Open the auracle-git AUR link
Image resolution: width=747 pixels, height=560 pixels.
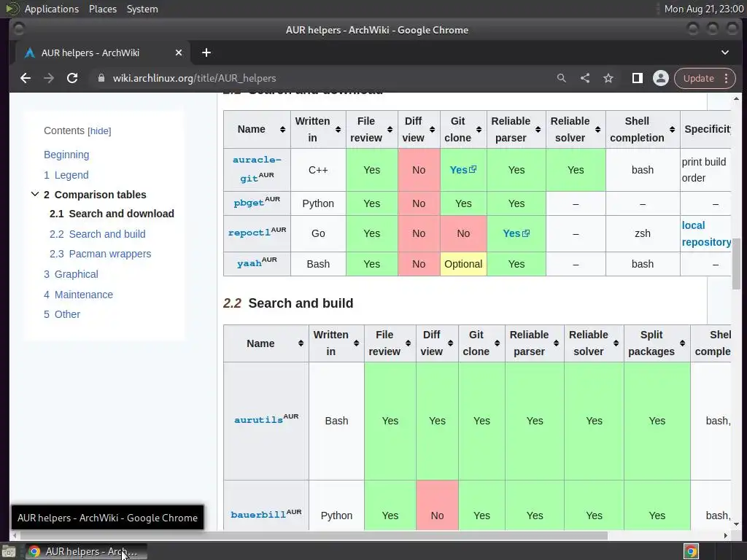pyautogui.click(x=257, y=169)
